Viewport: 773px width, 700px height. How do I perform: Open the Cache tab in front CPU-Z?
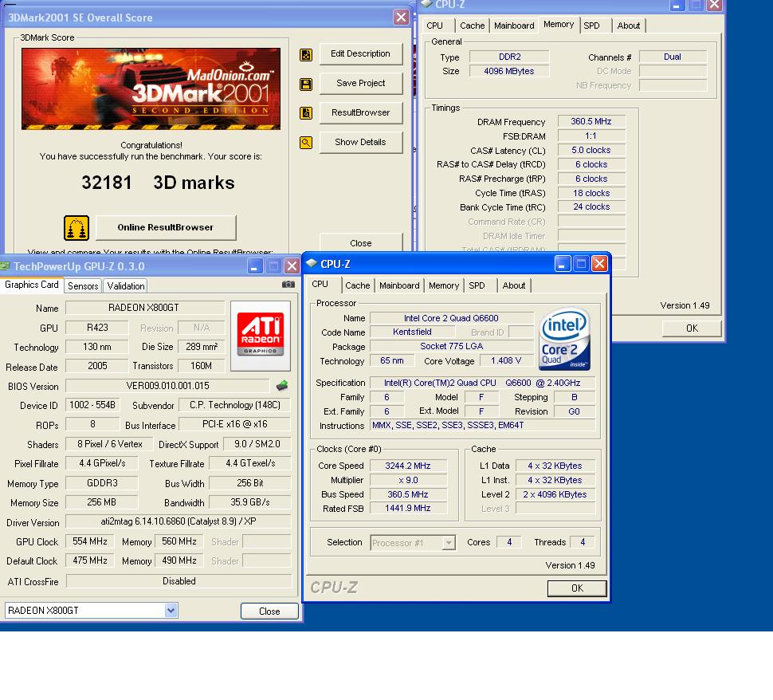pyautogui.click(x=358, y=285)
